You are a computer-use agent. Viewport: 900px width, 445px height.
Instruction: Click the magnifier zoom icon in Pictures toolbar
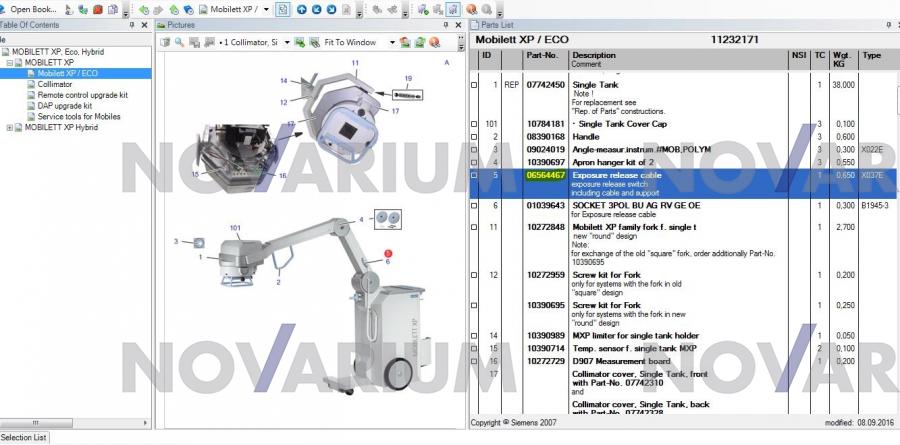click(x=180, y=42)
